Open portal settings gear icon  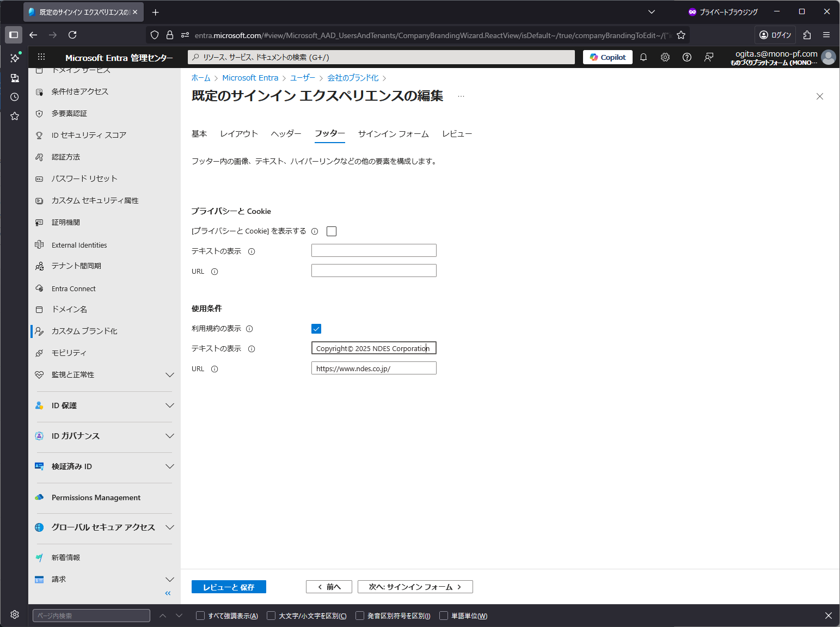(x=665, y=57)
